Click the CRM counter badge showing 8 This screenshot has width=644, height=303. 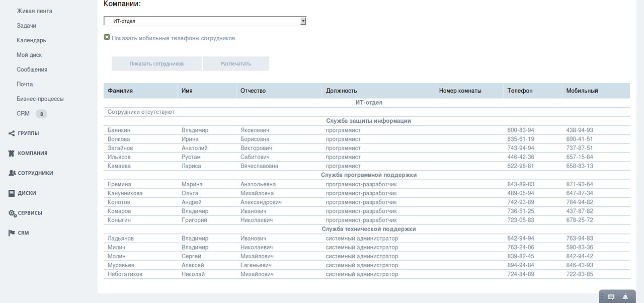(x=42, y=114)
